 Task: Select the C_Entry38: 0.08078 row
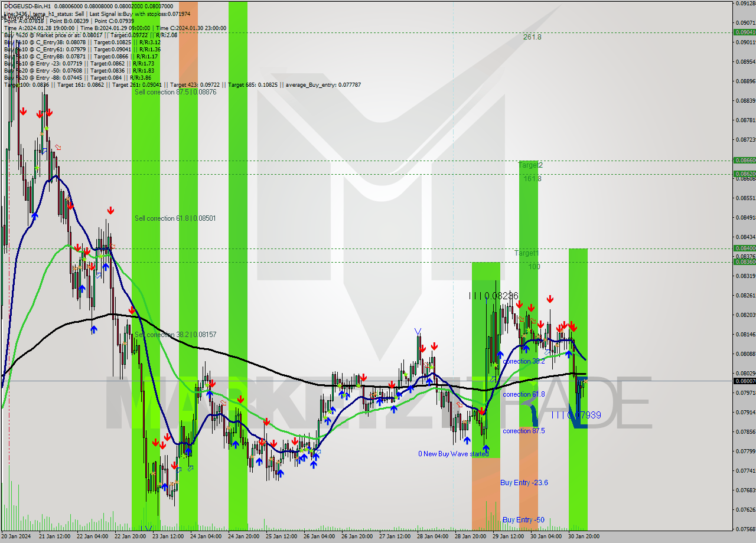[x=83, y=42]
